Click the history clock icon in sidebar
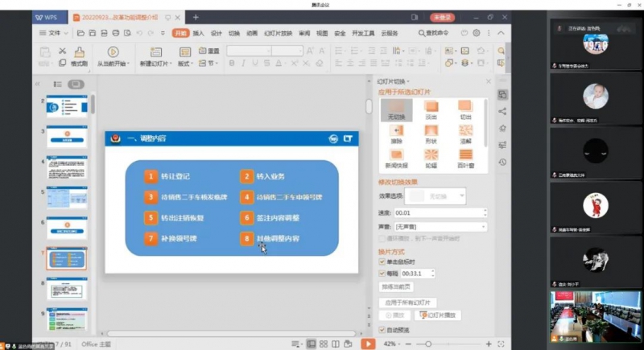The image size is (644, 350). point(502,162)
